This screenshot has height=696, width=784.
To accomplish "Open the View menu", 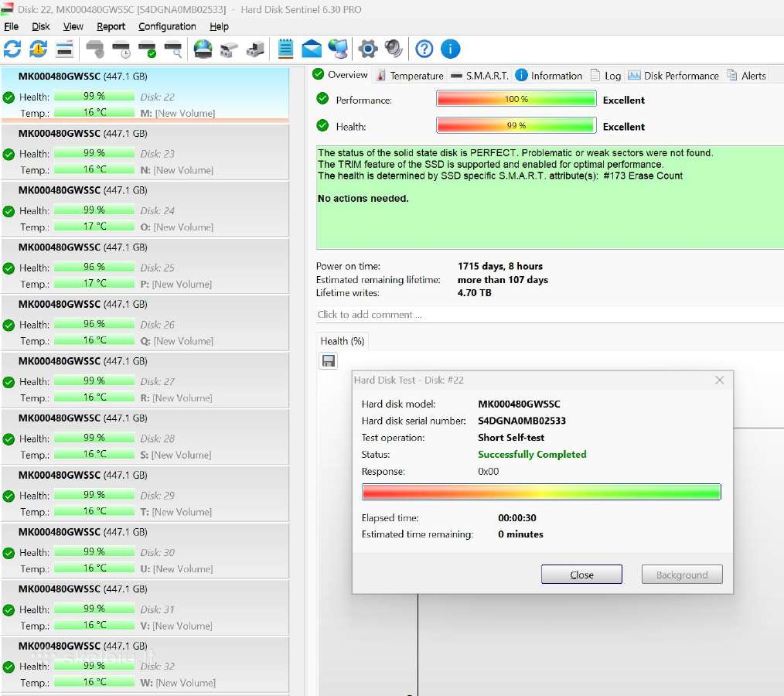I will click(73, 26).
